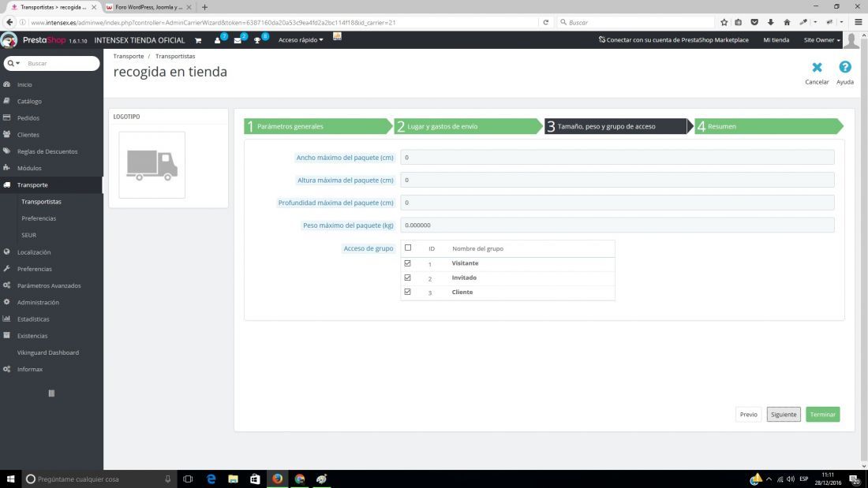
Task: Open the Ayuda help icon
Action: coord(845,68)
